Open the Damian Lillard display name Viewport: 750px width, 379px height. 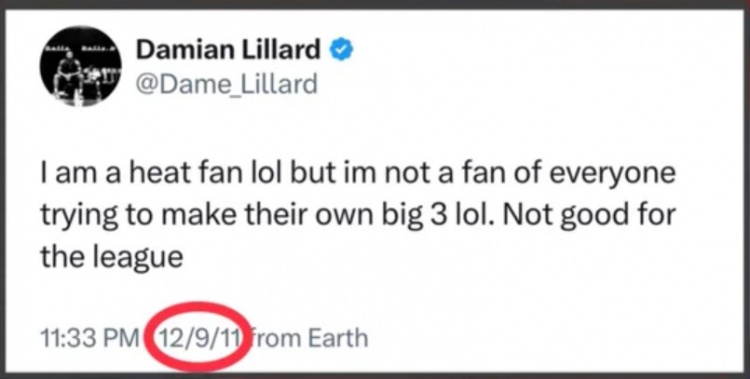(x=228, y=50)
